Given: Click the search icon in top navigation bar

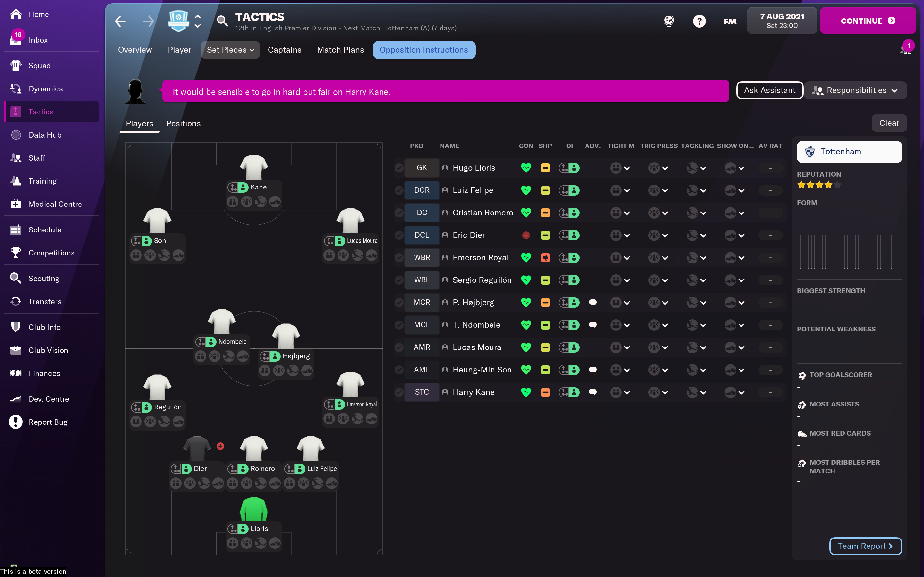Looking at the screenshot, I should point(223,21).
